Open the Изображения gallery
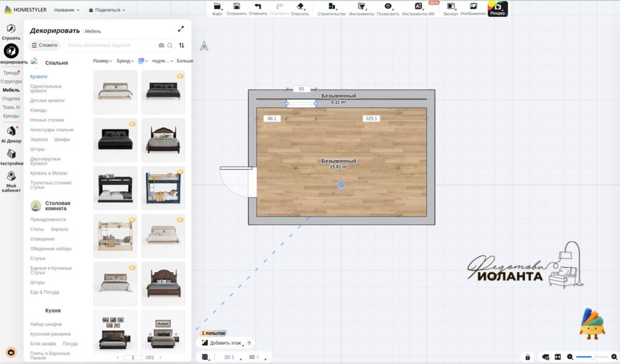Image resolution: width=620 pixels, height=364 pixels. (x=473, y=8)
